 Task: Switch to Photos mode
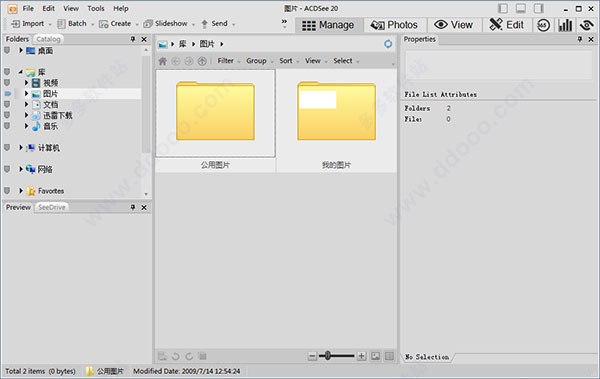[394, 25]
